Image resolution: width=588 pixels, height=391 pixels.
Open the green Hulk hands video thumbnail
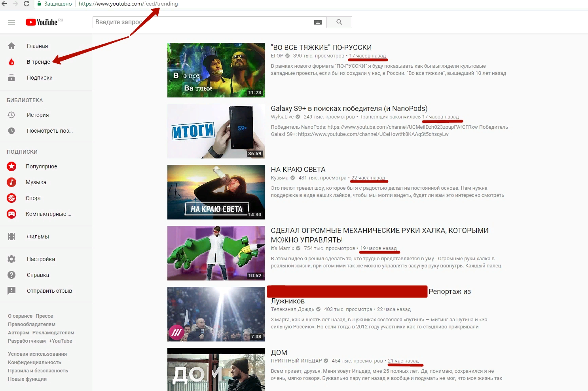pos(216,253)
